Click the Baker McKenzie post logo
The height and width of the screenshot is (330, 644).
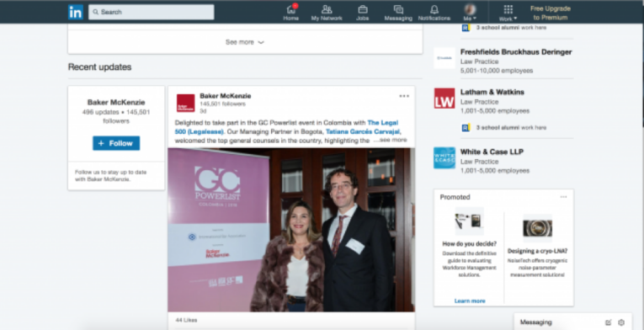click(186, 103)
